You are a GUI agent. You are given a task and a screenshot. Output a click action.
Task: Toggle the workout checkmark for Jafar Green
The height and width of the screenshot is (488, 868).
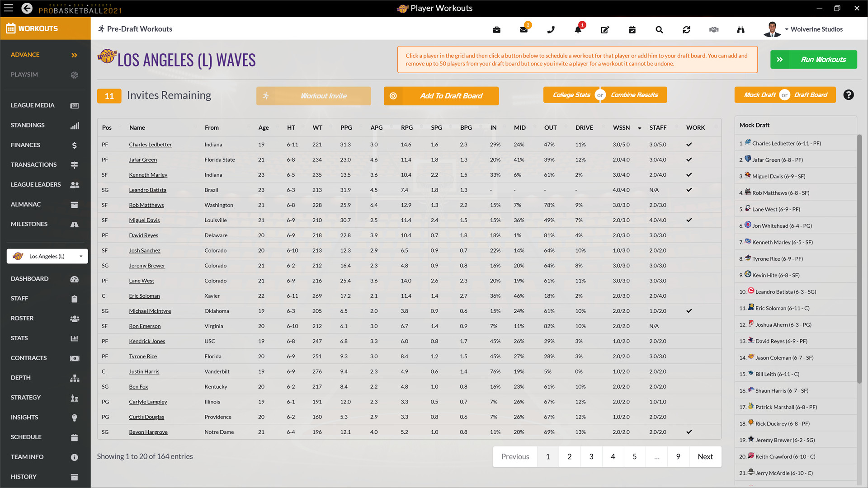click(689, 160)
